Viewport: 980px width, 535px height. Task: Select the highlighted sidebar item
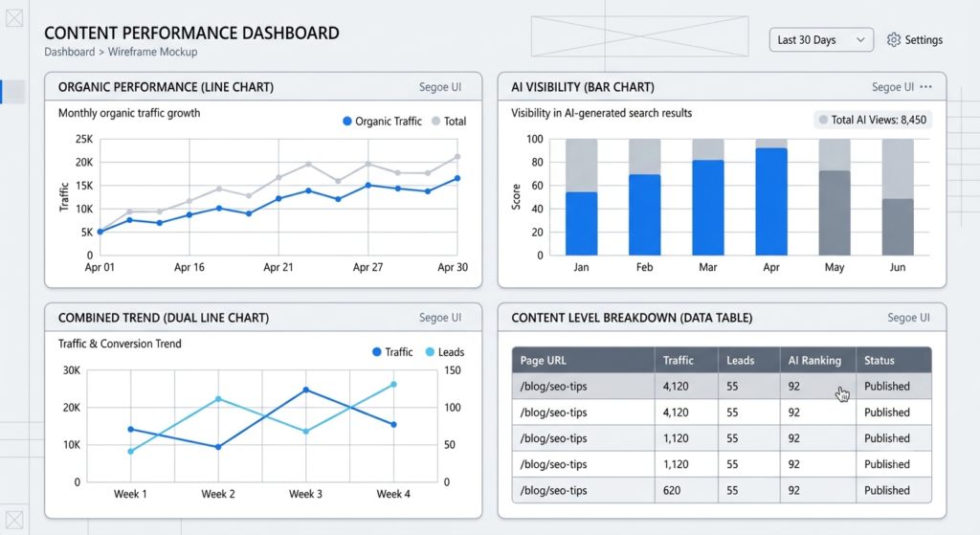pos(13,92)
